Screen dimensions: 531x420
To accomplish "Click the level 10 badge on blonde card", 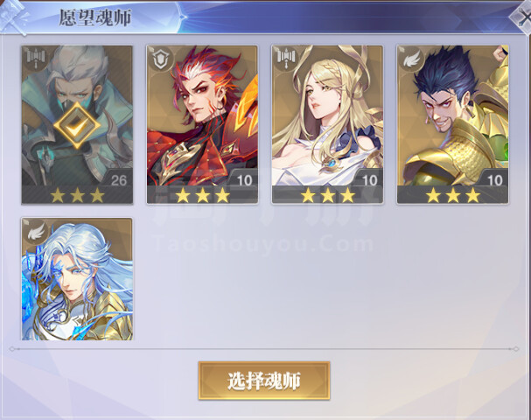I will point(369,180).
